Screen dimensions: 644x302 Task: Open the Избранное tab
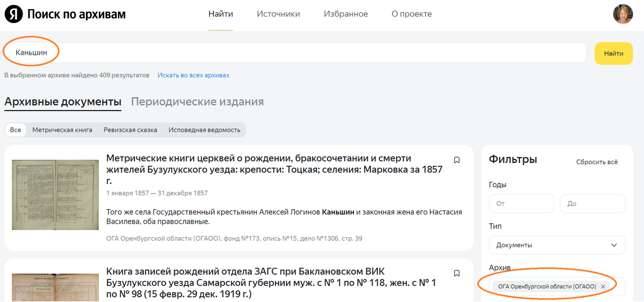346,14
